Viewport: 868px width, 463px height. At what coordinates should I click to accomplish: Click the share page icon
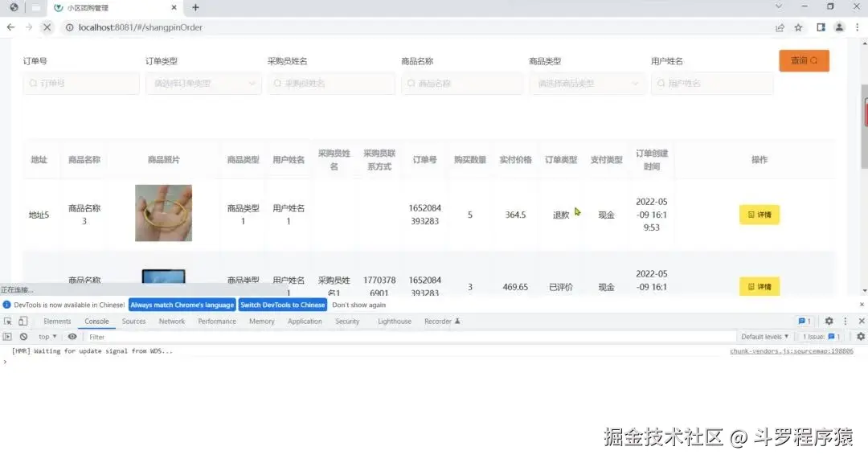pyautogui.click(x=780, y=27)
